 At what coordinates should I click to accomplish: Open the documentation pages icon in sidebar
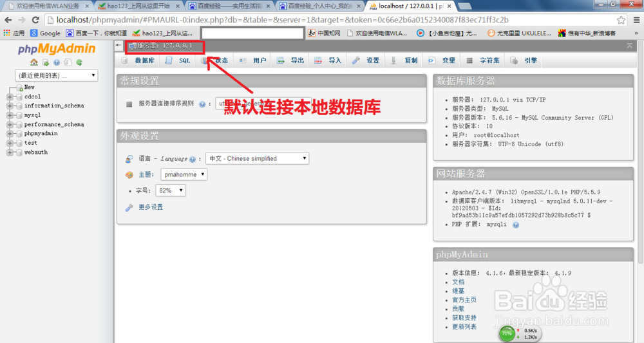pos(68,62)
